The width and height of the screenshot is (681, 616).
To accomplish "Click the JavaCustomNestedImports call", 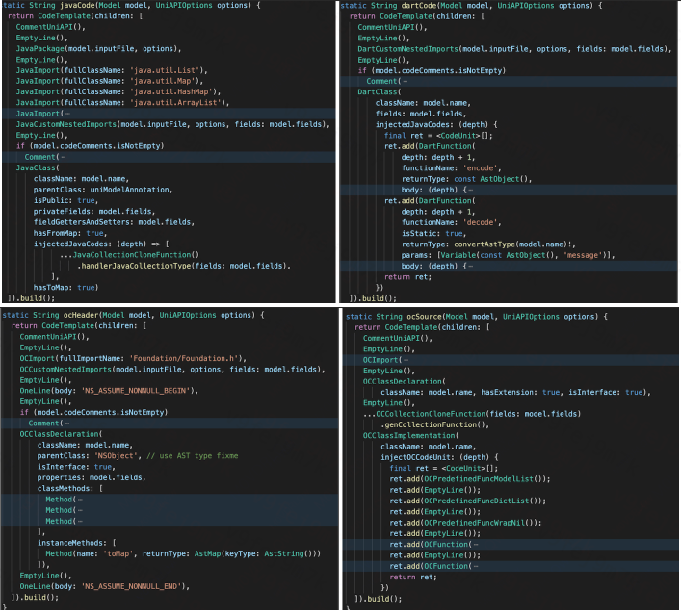I will click(171, 124).
